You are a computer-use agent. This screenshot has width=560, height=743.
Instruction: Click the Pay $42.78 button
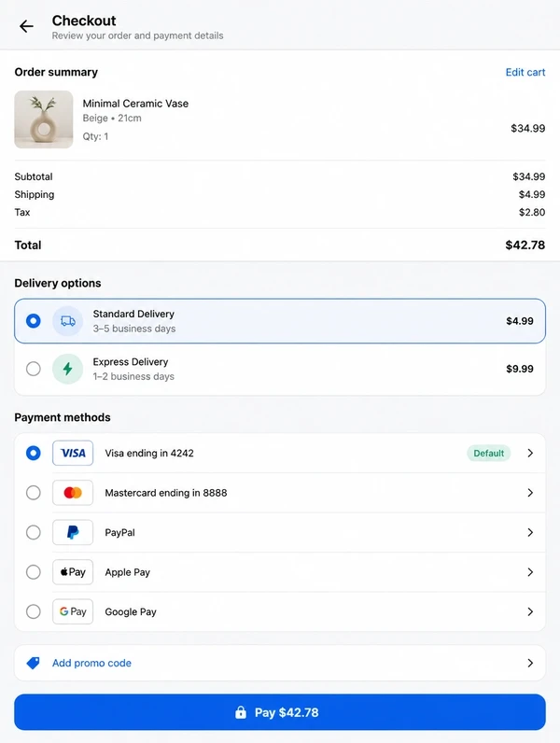280,712
